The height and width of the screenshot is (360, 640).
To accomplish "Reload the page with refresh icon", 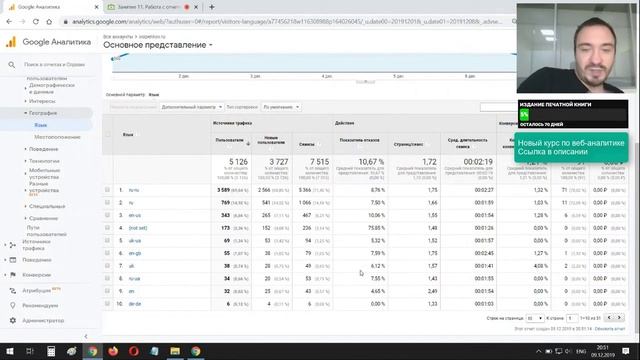I will tap(36, 22).
